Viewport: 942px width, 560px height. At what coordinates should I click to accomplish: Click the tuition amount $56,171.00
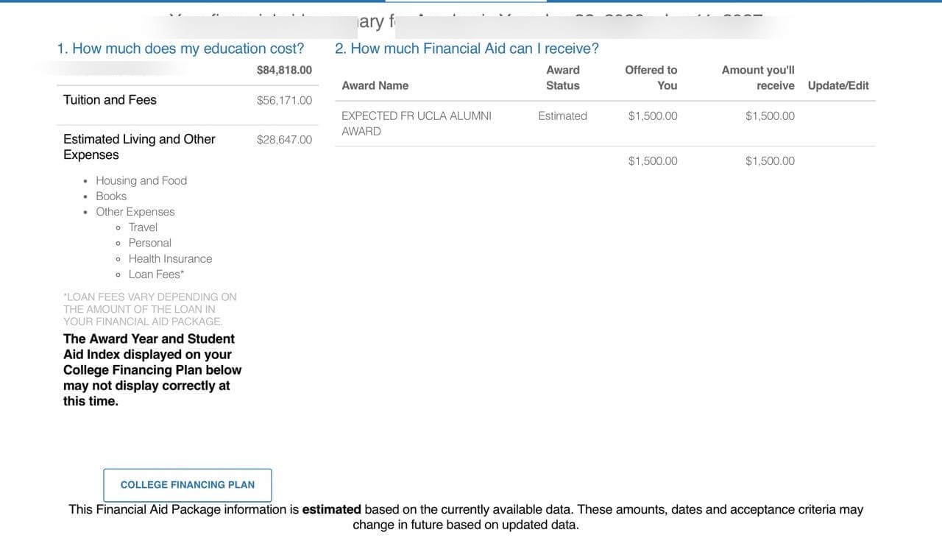(284, 100)
